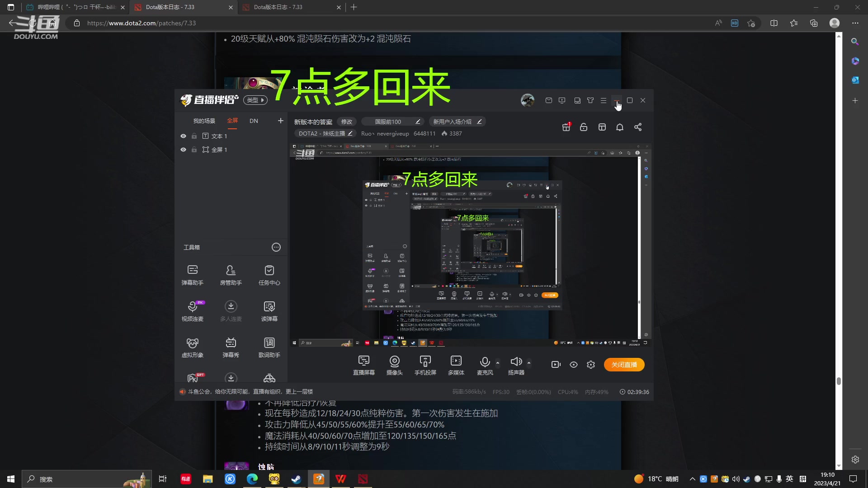Open the layout icon in room toolbar
This screenshot has width=868, height=488.
[602, 127]
